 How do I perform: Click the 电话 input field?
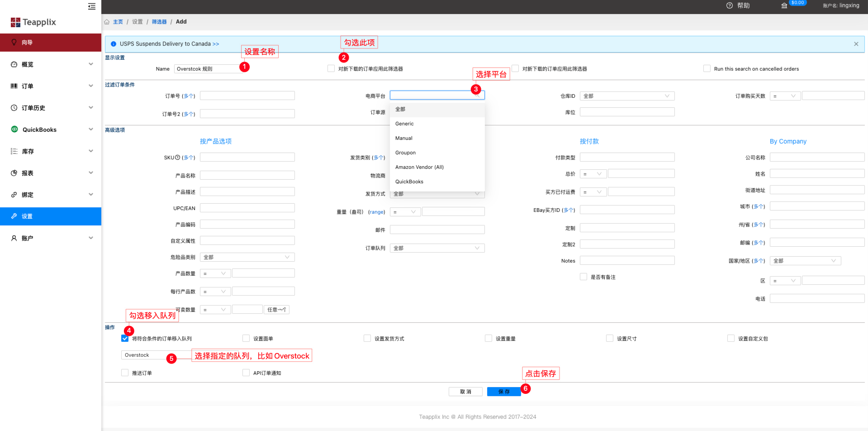point(817,298)
